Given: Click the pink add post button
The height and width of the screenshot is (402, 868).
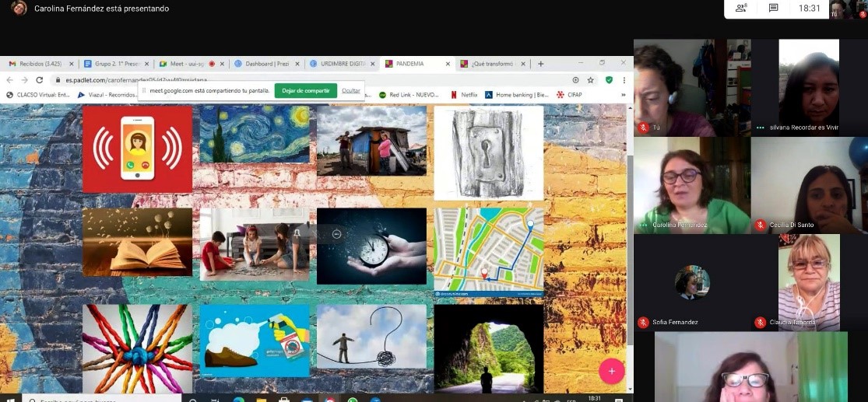Looking at the screenshot, I should (x=611, y=371).
